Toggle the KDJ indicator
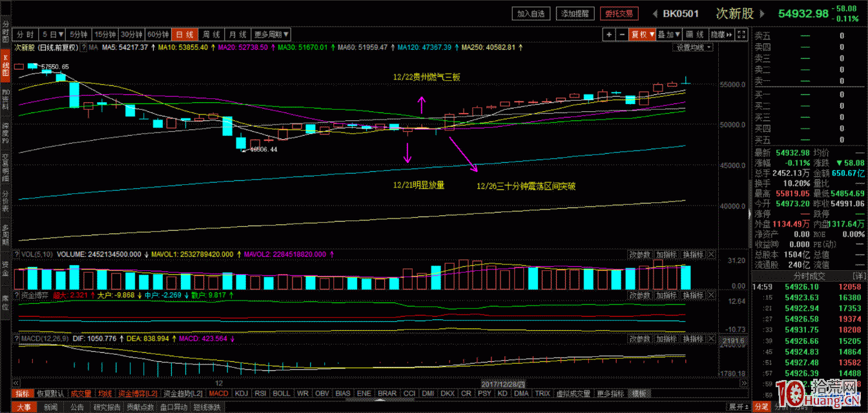 click(x=241, y=393)
